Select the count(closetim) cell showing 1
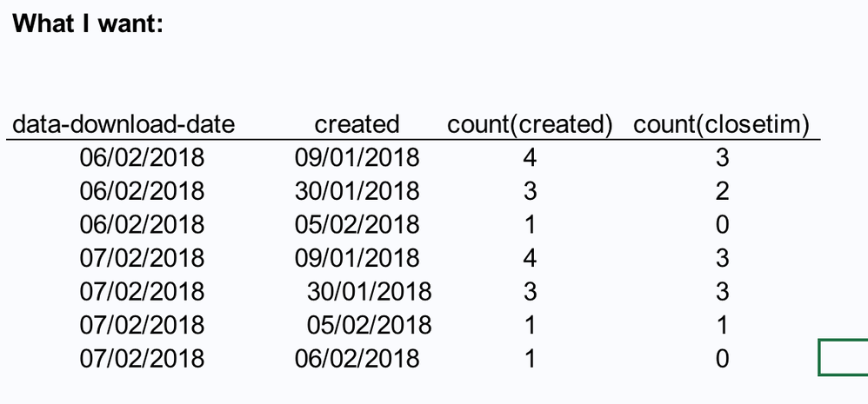 pos(722,325)
